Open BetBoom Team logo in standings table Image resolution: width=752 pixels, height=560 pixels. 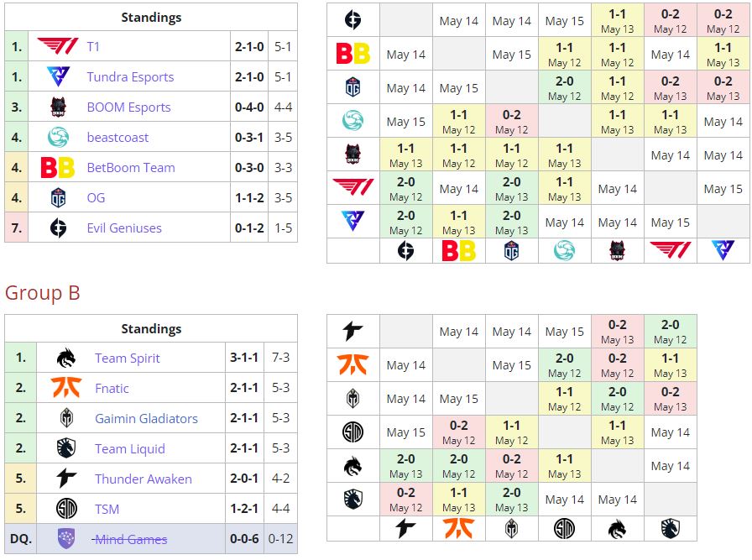pyautogui.click(x=58, y=168)
